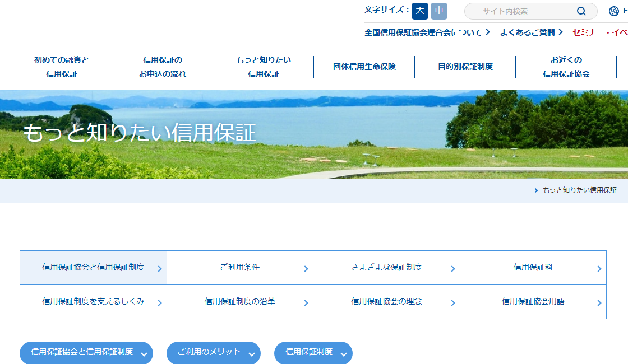Select 信用保証制度の沿革 grid cell

click(x=240, y=302)
